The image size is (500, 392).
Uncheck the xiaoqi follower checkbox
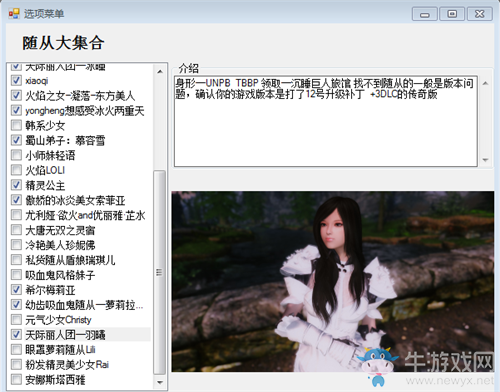coord(16,80)
